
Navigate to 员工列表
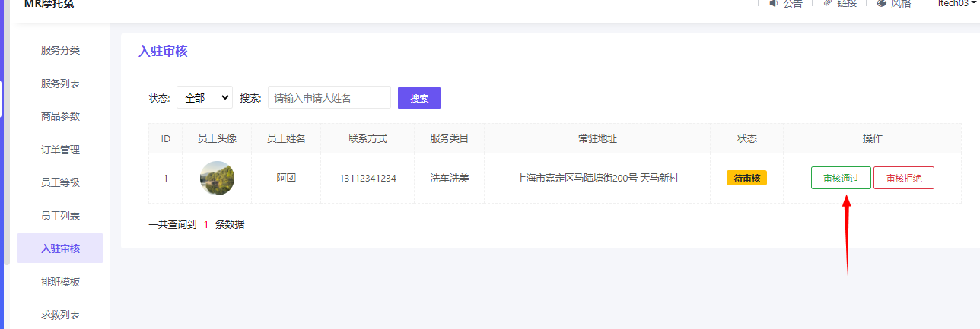tap(60, 216)
